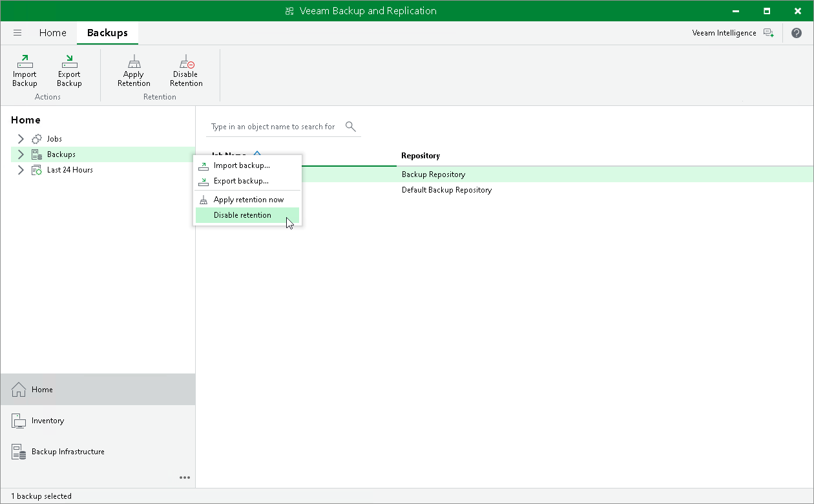The height and width of the screenshot is (504, 814).
Task: Open the hamburger main menu
Action: point(17,33)
